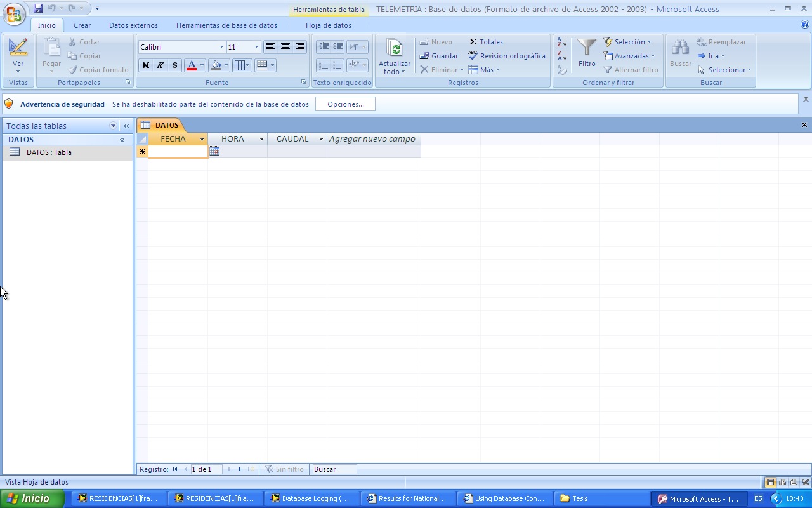Switch to the Crear ribbon tab
Screen dimensions: 812x508
pyautogui.click(x=82, y=25)
